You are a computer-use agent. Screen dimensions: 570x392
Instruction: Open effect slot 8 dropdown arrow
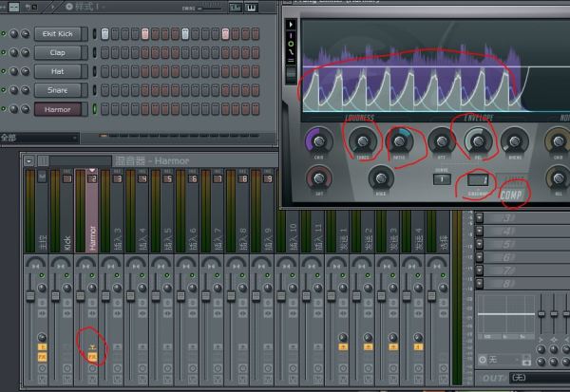click(x=480, y=283)
